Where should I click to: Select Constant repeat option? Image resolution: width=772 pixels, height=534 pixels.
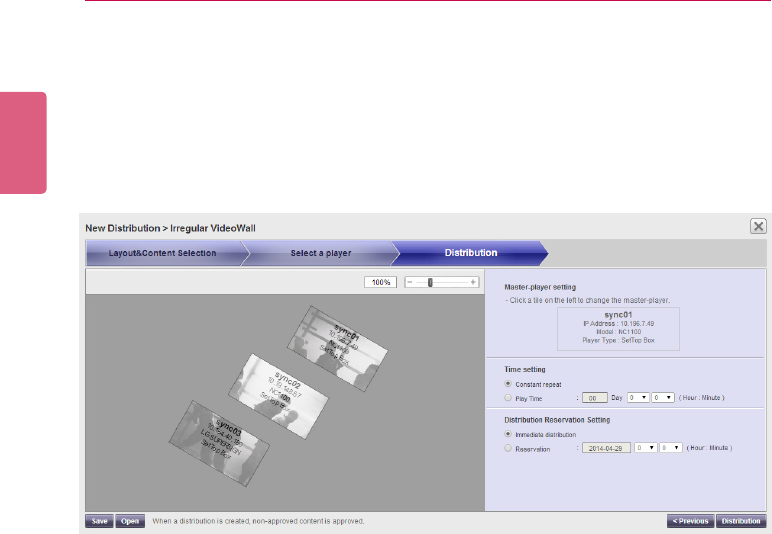508,384
